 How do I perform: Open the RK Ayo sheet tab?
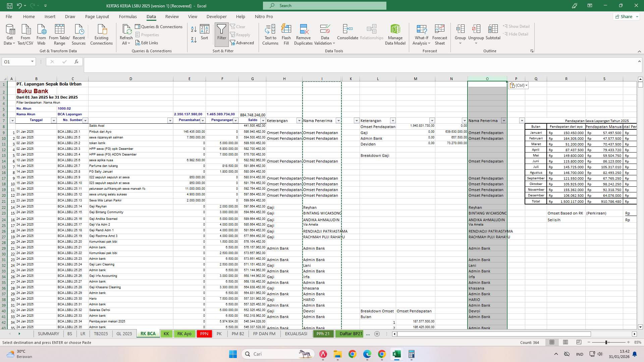point(184,334)
